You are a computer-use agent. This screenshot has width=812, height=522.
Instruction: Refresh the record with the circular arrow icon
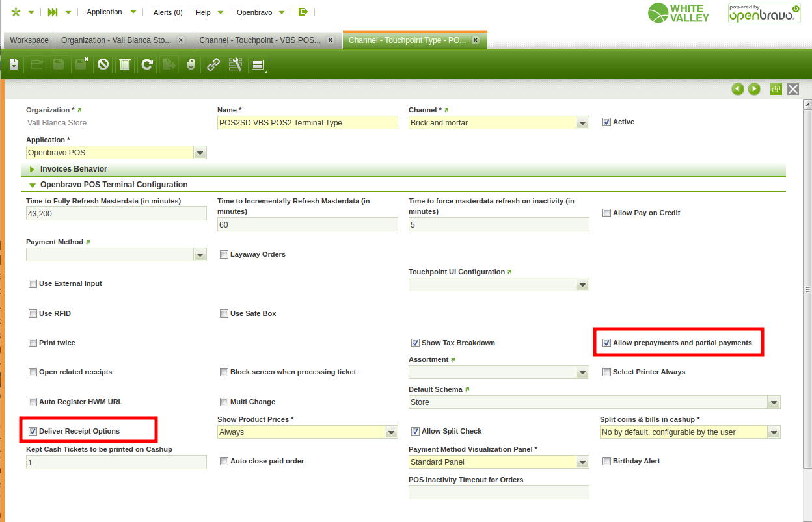click(x=147, y=64)
